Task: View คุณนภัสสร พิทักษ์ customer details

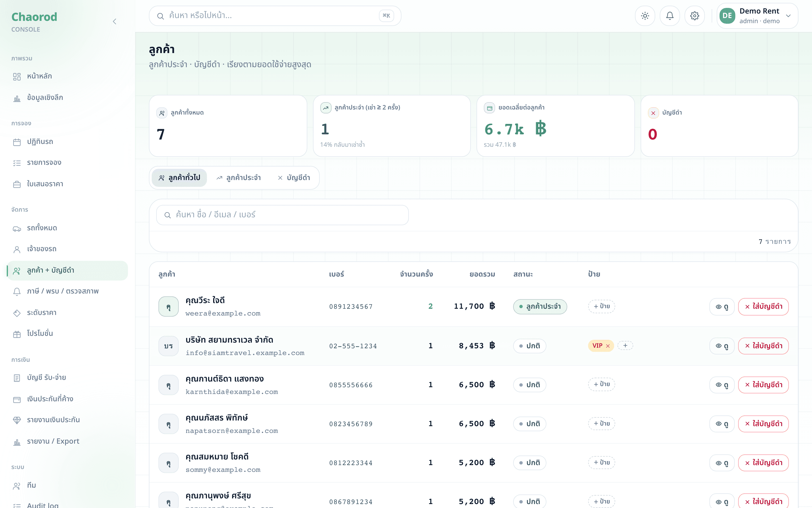Action: (x=722, y=424)
